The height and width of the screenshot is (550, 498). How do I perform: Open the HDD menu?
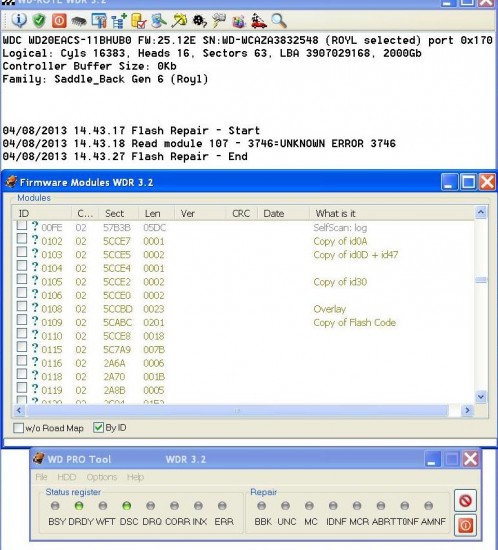pos(66,477)
